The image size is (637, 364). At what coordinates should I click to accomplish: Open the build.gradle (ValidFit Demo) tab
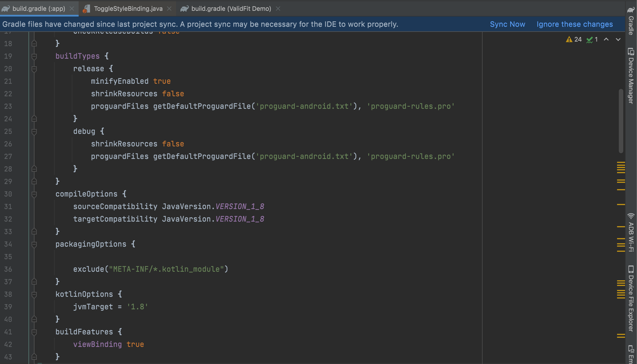[x=231, y=9]
